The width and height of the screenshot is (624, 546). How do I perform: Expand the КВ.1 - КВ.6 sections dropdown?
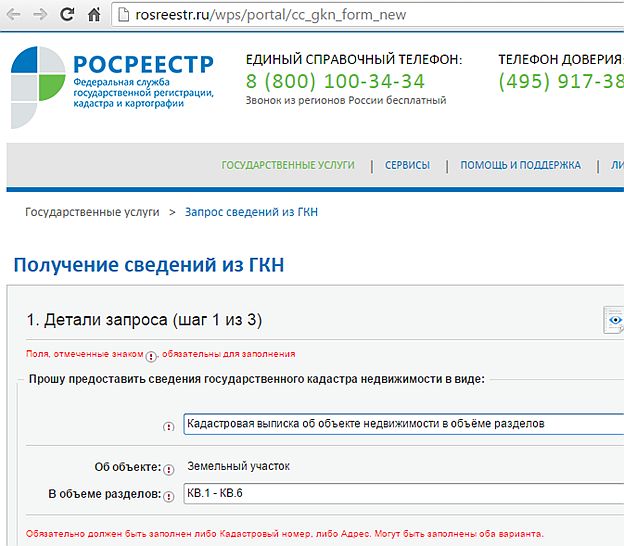click(x=402, y=494)
